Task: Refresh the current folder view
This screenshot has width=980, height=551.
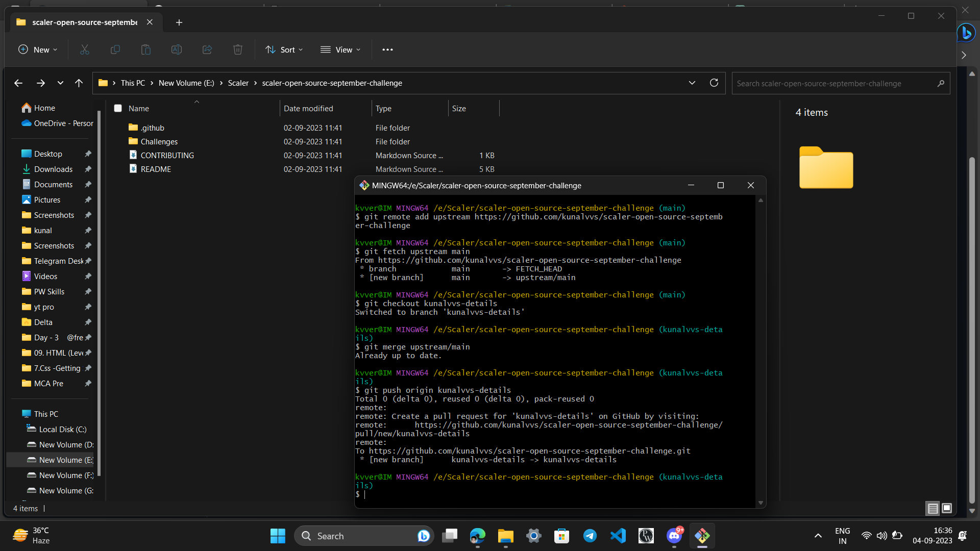Action: [x=714, y=83]
